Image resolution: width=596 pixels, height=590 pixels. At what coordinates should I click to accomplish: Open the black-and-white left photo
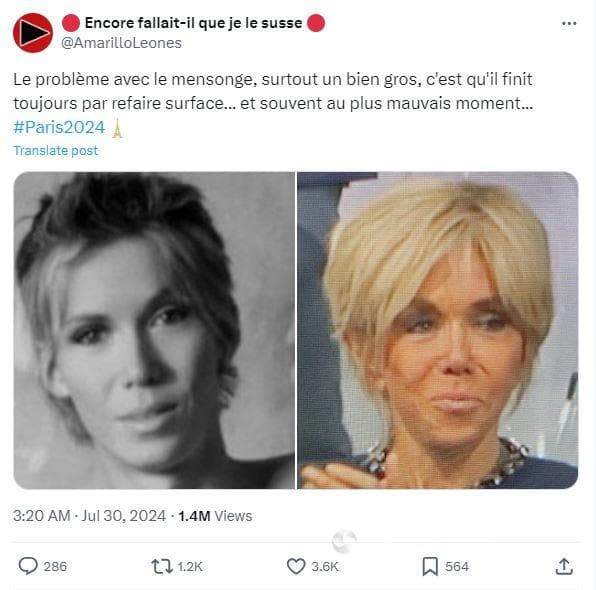tap(154, 330)
